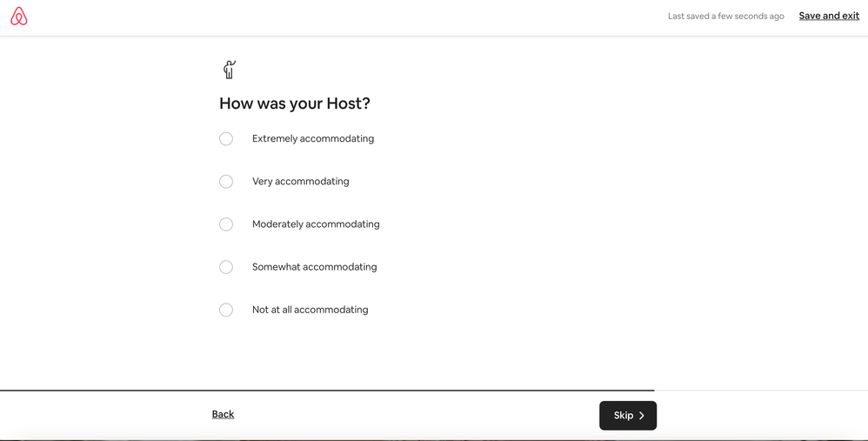The height and width of the screenshot is (441, 868).
Task: Click the 'Last saved a few seconds ago' status
Action: [x=725, y=17]
